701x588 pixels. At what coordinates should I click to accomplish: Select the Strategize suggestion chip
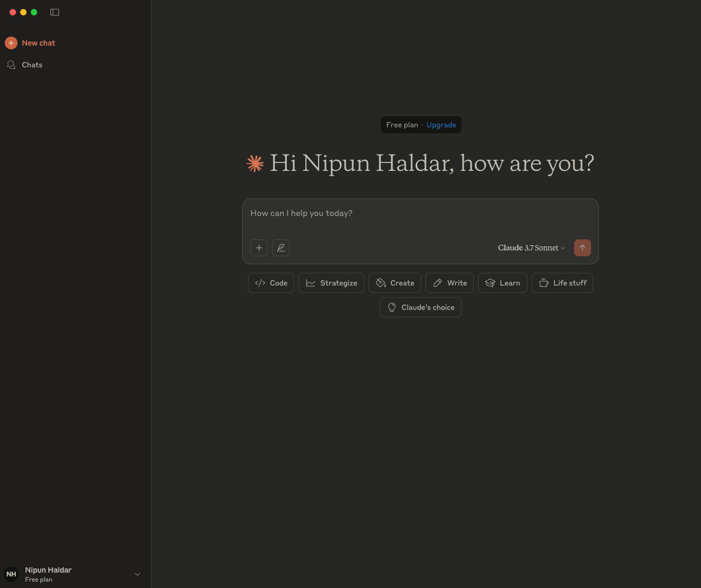coord(331,283)
